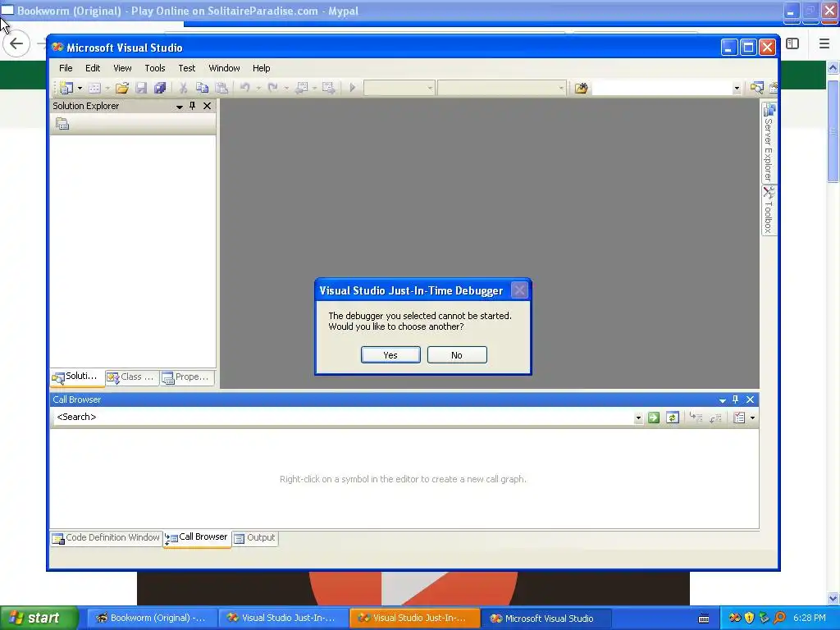Screen dimensions: 840x630
Task: Switch to the Properties tab
Action: [x=186, y=377]
